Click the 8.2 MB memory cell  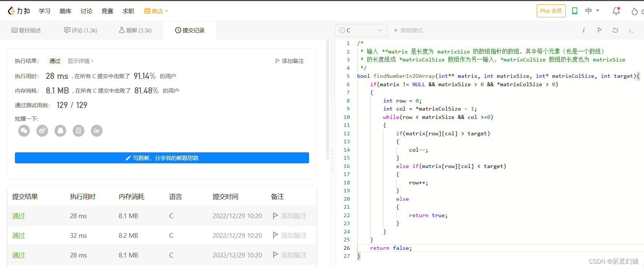click(x=128, y=236)
